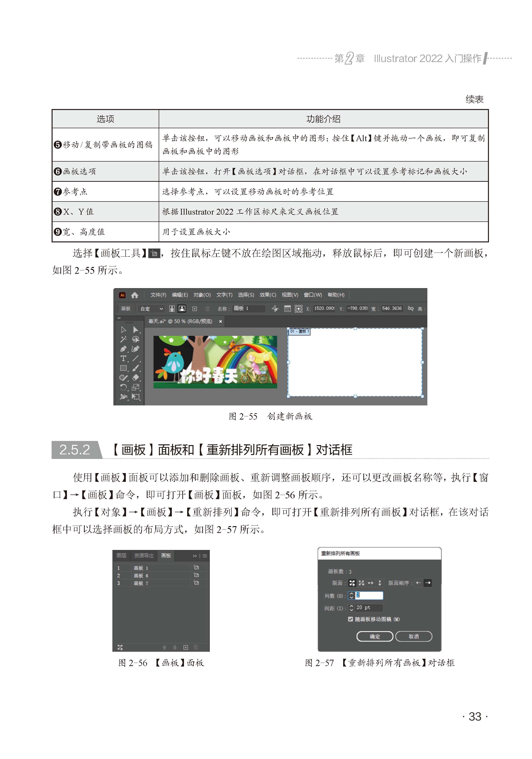Close the 春天.ai document tab
Screen dimensions: 532x759
point(220,321)
